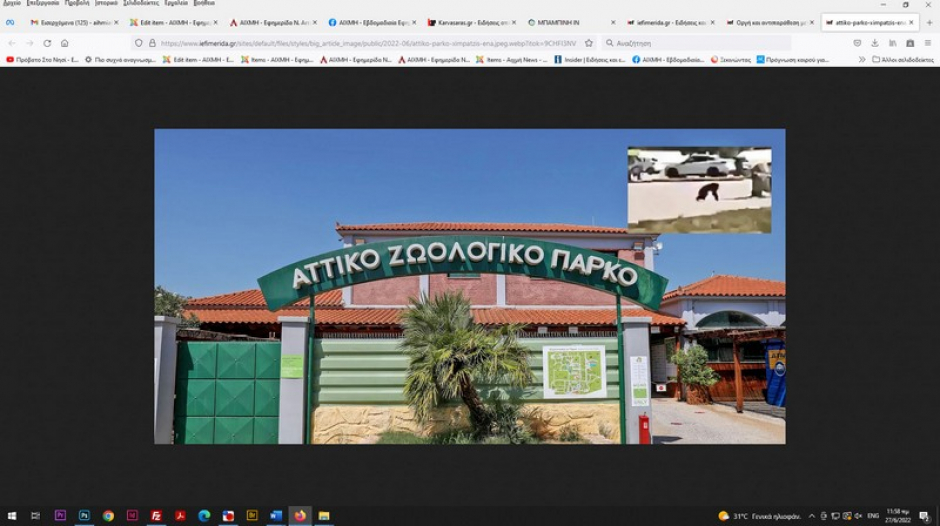Open the Σελιδοδείκτες menu

141,3
